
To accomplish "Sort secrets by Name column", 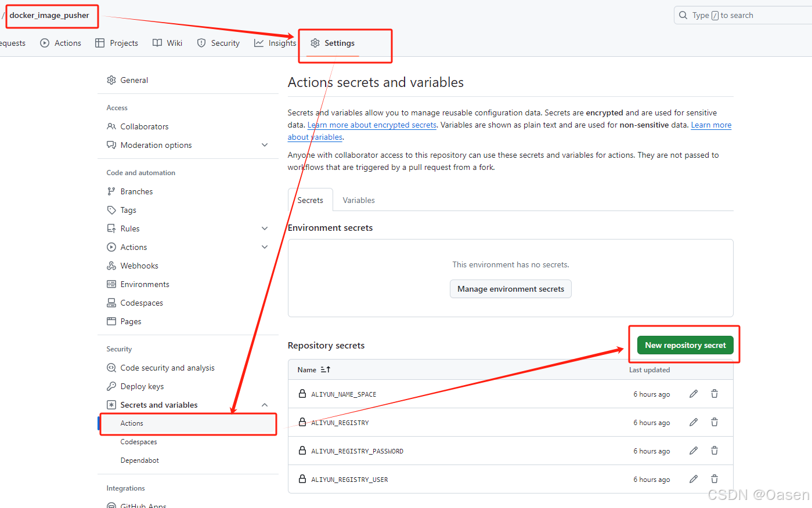I will coord(313,369).
